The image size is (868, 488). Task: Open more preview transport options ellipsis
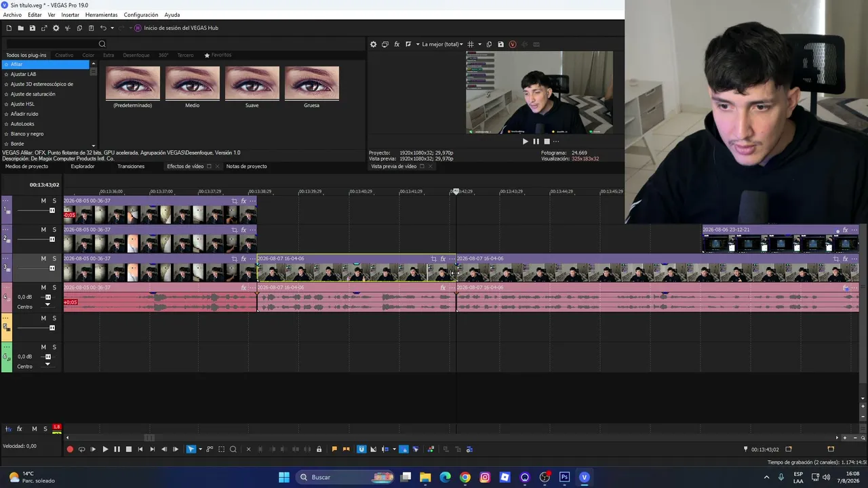[557, 142]
